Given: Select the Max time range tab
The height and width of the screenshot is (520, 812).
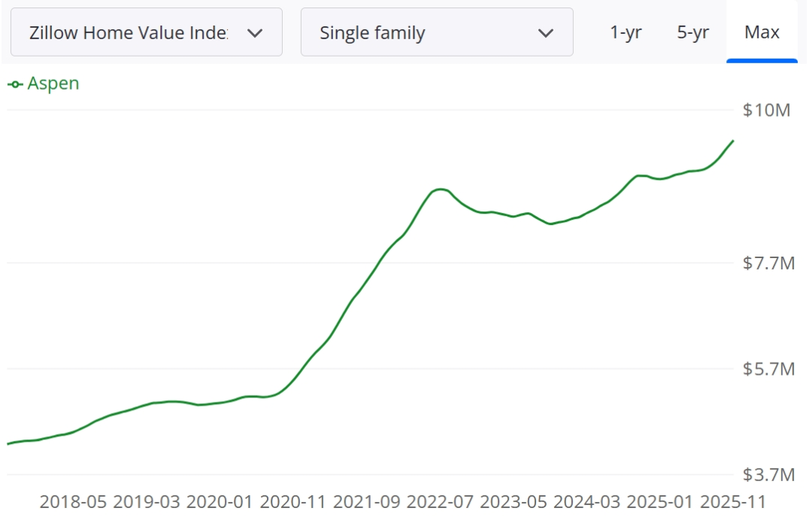Looking at the screenshot, I should click(x=762, y=32).
